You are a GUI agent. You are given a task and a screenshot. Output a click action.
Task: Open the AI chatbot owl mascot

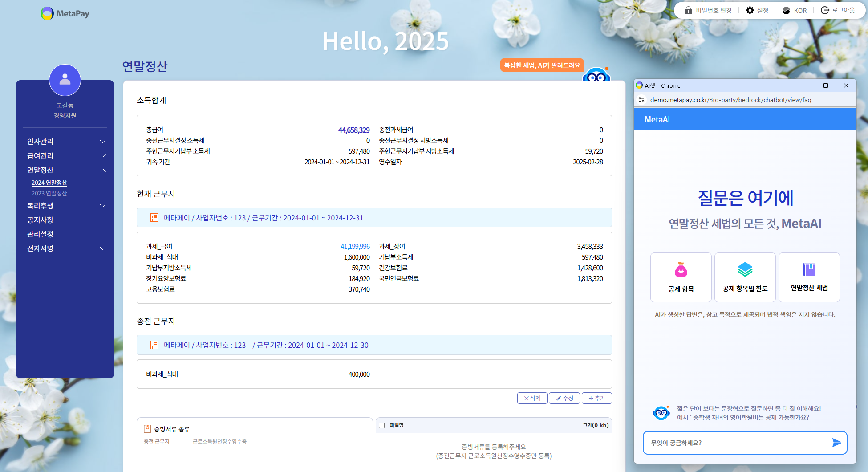tap(596, 75)
